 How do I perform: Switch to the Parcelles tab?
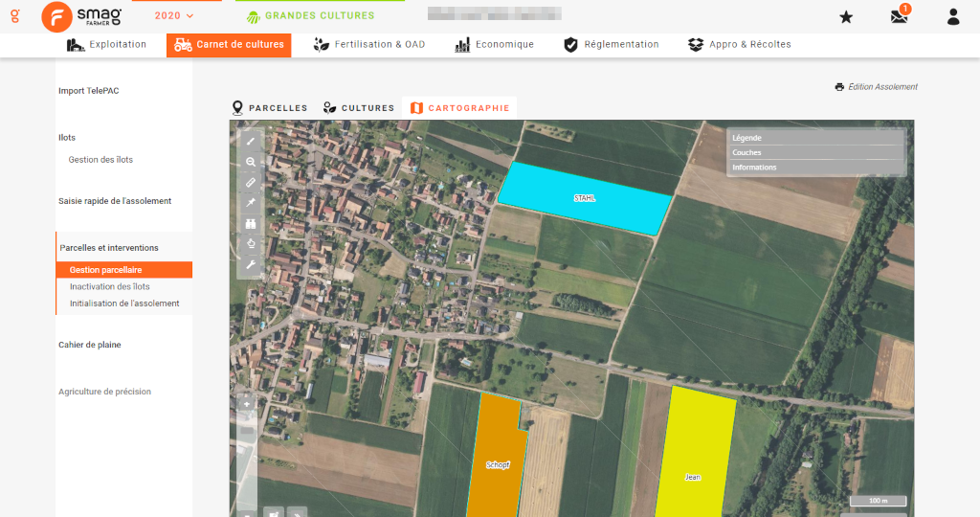point(270,108)
